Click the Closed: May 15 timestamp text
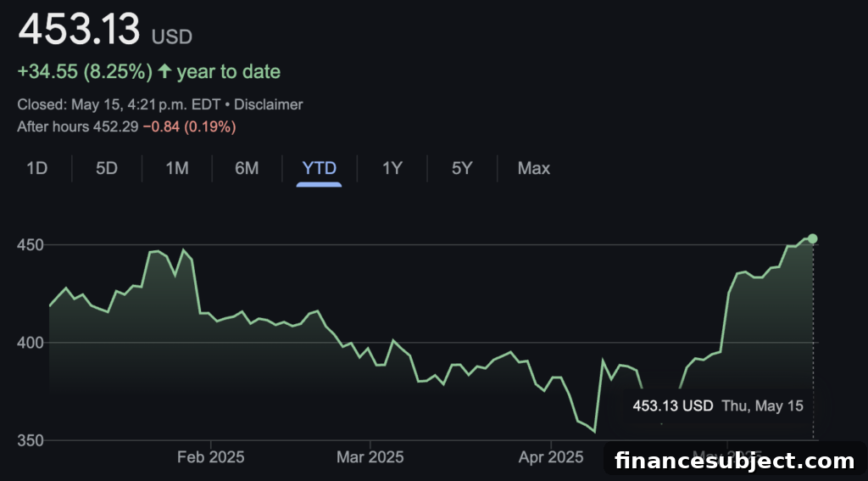Screen dimensions: 868x481 (119, 104)
